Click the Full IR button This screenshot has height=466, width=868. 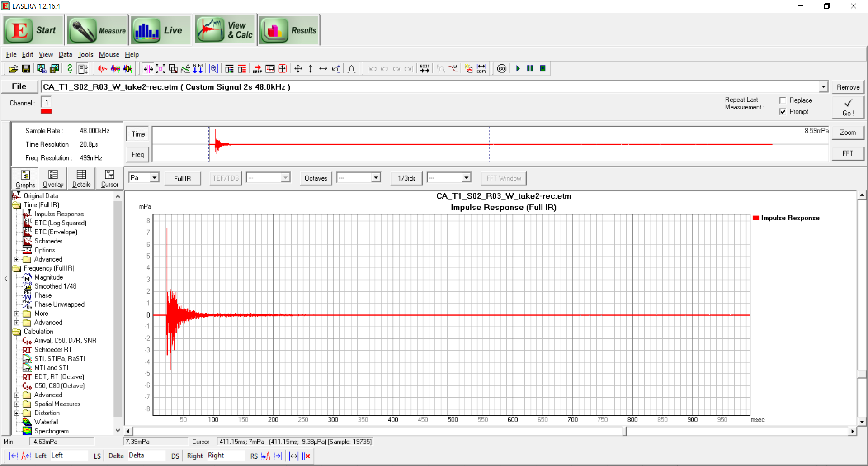pyautogui.click(x=182, y=178)
